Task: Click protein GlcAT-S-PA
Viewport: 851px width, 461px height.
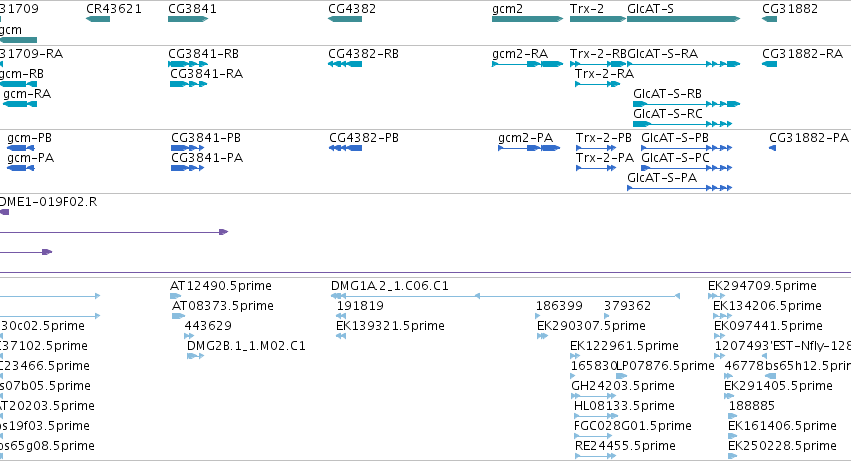Action: (x=679, y=188)
